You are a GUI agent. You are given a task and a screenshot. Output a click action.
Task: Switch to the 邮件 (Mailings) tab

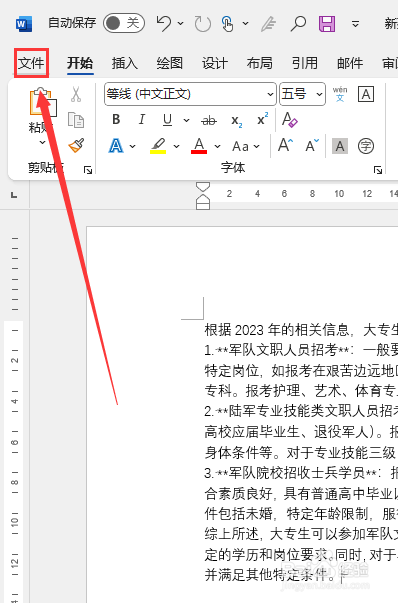pos(350,63)
